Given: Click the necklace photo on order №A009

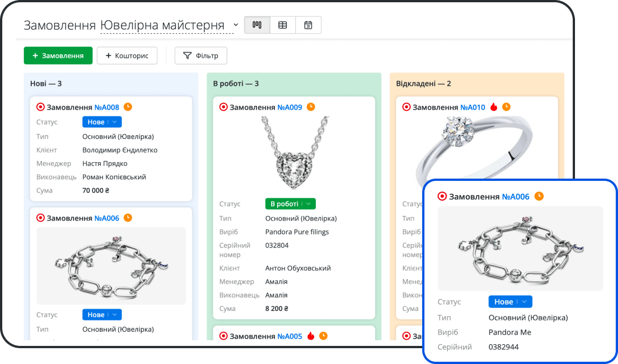Looking at the screenshot, I should [x=294, y=151].
